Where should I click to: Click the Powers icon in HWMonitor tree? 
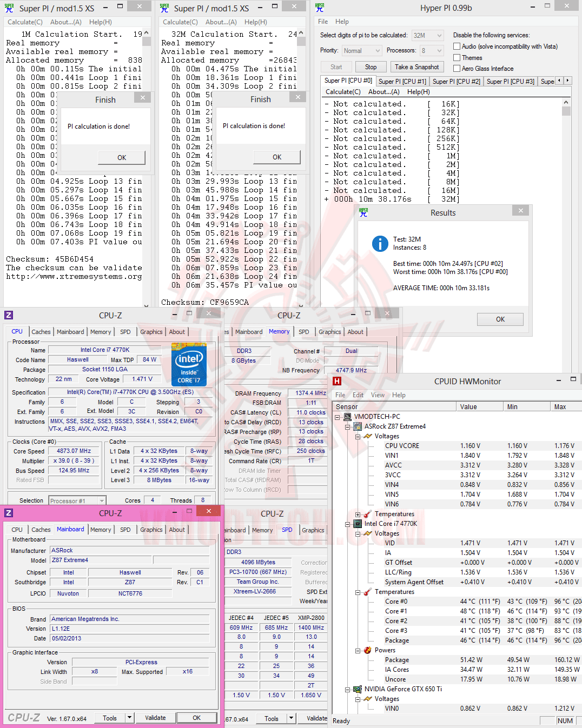click(368, 650)
